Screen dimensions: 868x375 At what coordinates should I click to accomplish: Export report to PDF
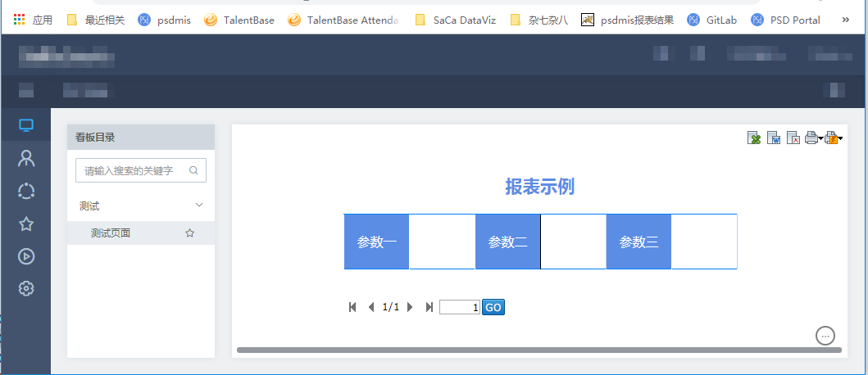click(793, 138)
